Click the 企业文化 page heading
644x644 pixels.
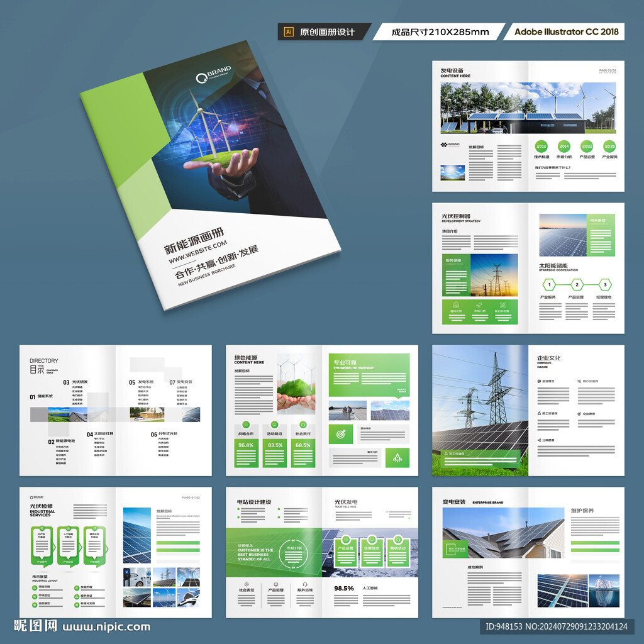548,358
